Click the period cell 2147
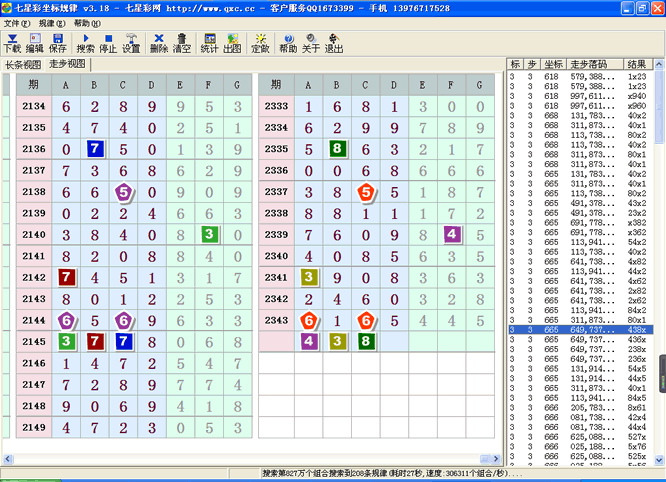 (34, 384)
